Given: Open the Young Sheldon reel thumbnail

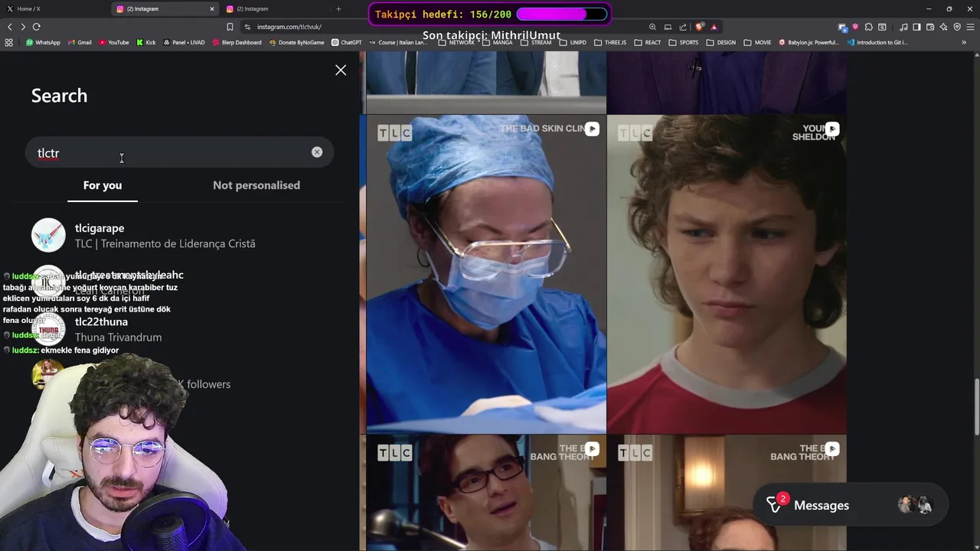Looking at the screenshot, I should 727,274.
